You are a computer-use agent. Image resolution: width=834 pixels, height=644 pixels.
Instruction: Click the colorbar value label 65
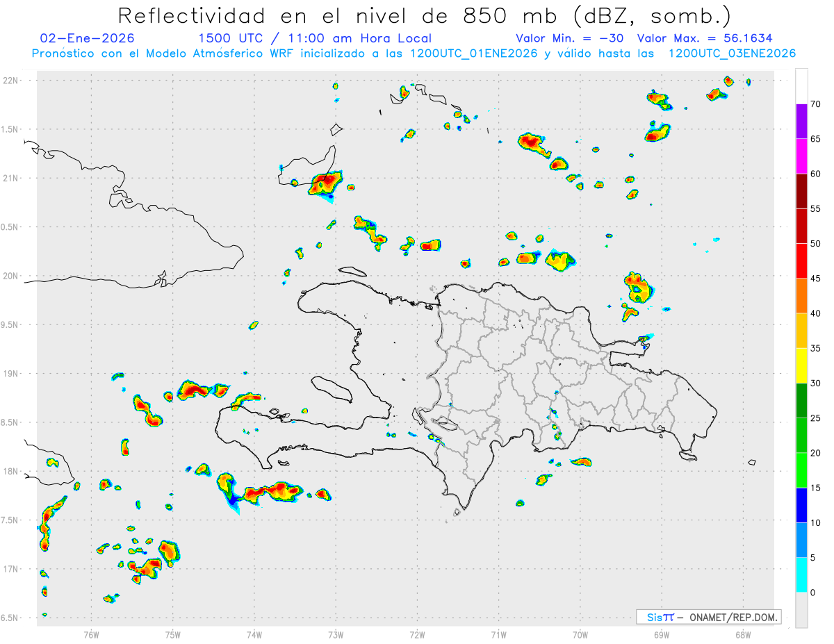click(815, 139)
